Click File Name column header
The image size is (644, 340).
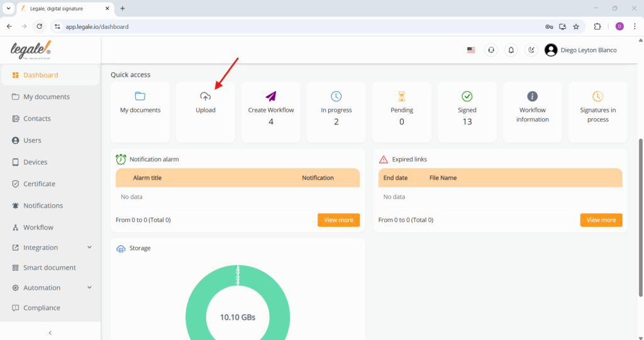coord(443,178)
